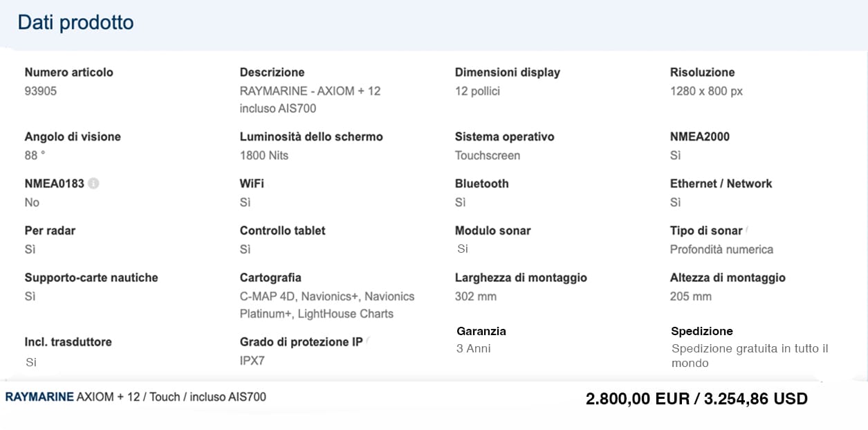868x430 pixels.
Task: Click the icon beside Grado di protezione IP
Action: tap(368, 340)
